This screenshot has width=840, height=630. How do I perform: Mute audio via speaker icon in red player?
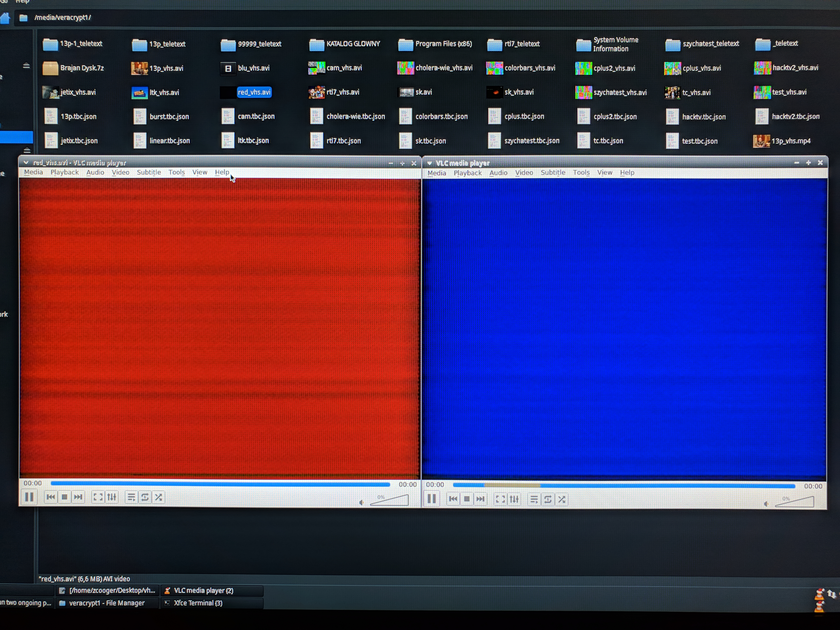pos(361,503)
